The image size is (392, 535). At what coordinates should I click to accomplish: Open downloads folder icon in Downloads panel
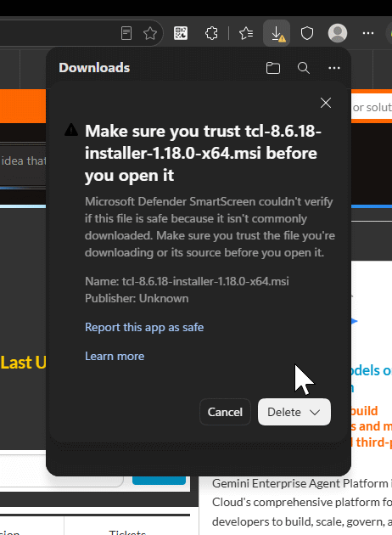click(273, 68)
